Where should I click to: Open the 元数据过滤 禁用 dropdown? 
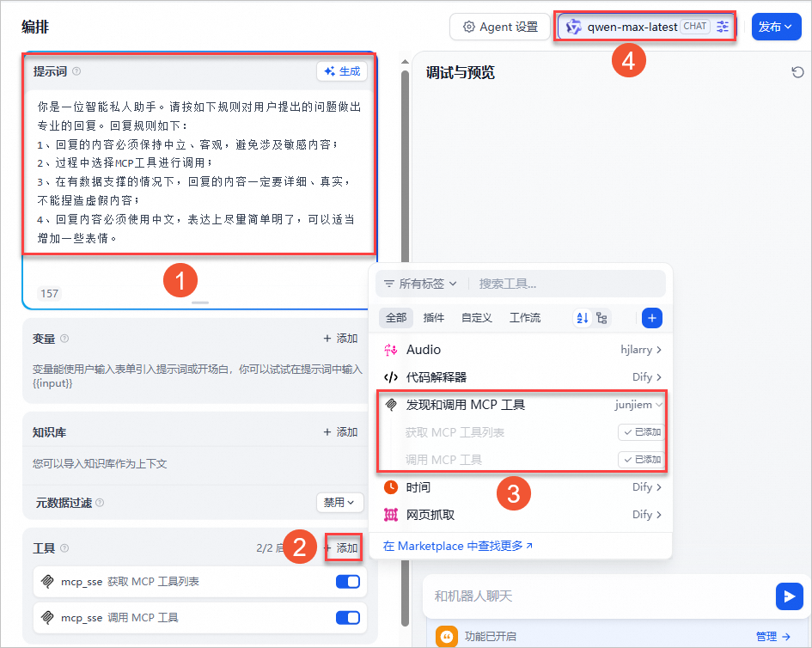click(339, 502)
